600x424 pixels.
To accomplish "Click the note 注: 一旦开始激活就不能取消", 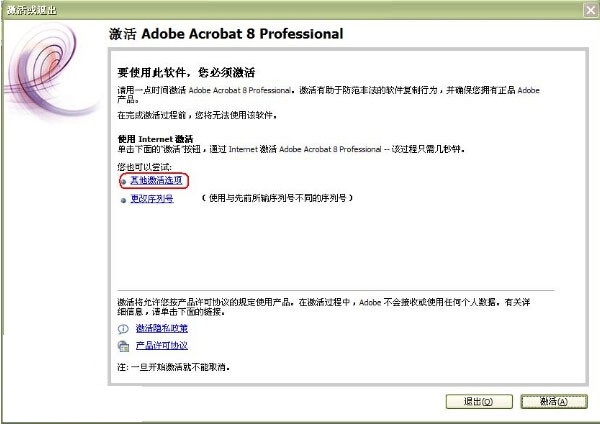I will coord(174,367).
